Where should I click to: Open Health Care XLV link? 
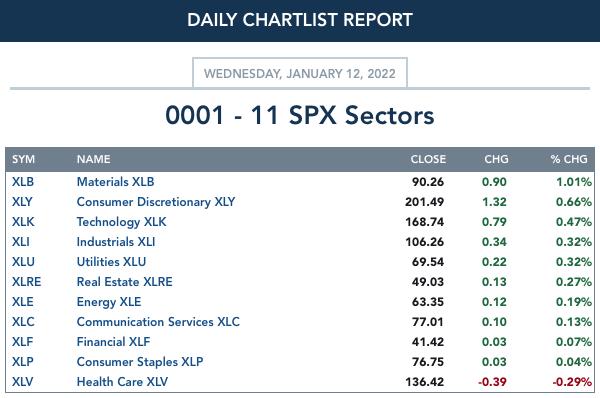point(122,382)
